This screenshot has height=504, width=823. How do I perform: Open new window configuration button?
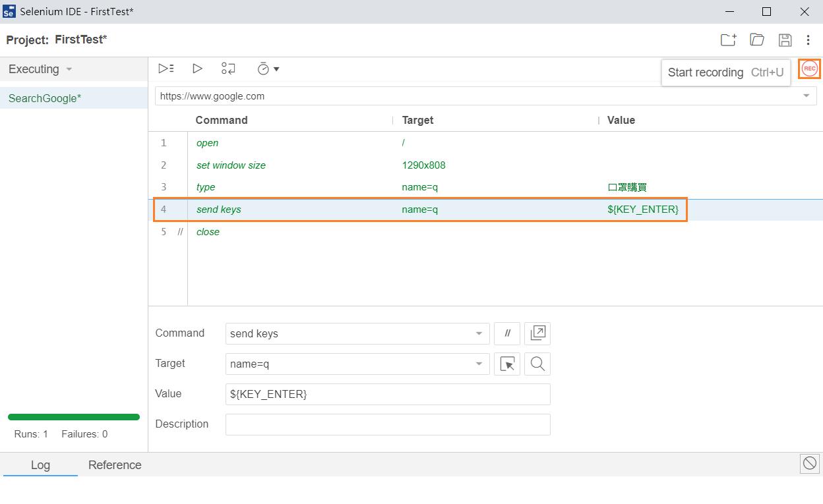(x=537, y=333)
